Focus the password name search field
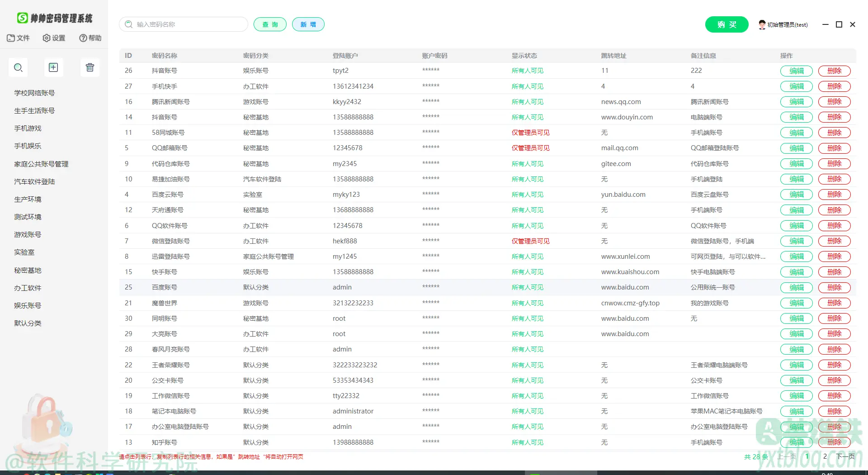 (x=184, y=24)
